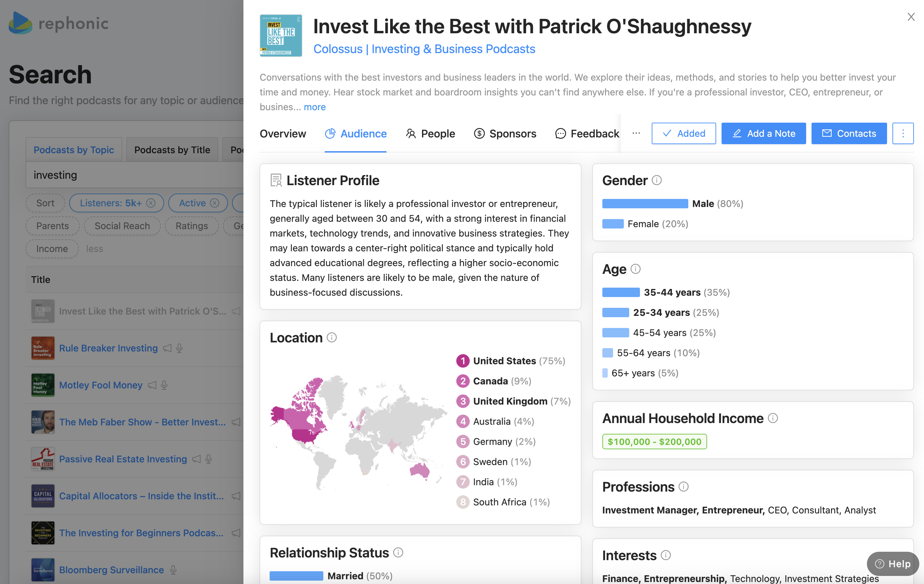Remove the Active filter chip
Image resolution: width=924 pixels, height=584 pixels.
[215, 203]
